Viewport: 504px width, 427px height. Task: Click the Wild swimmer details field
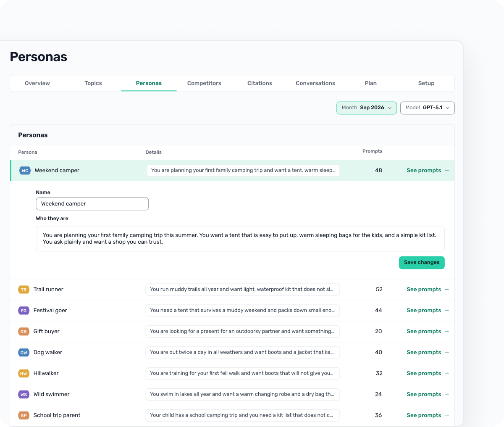click(x=243, y=395)
